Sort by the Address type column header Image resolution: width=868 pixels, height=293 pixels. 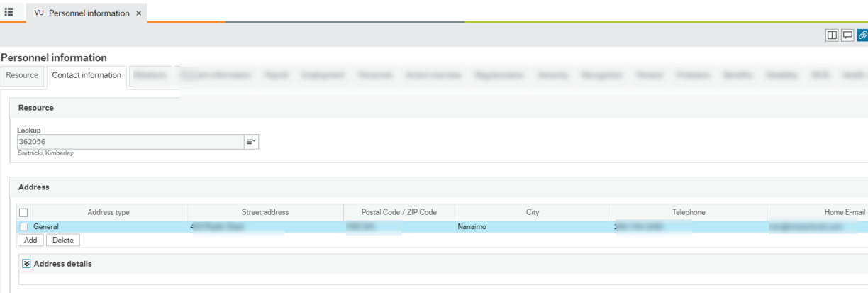coord(108,212)
